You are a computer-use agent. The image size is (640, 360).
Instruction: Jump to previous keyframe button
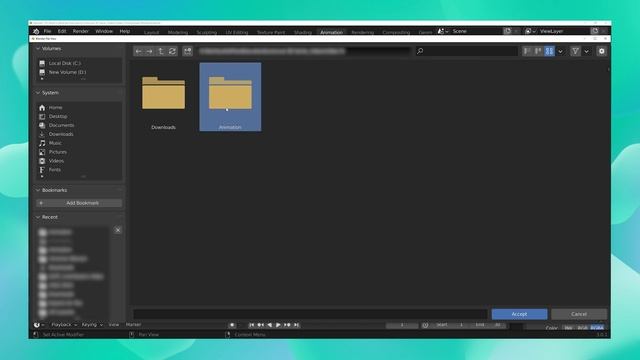click(260, 325)
